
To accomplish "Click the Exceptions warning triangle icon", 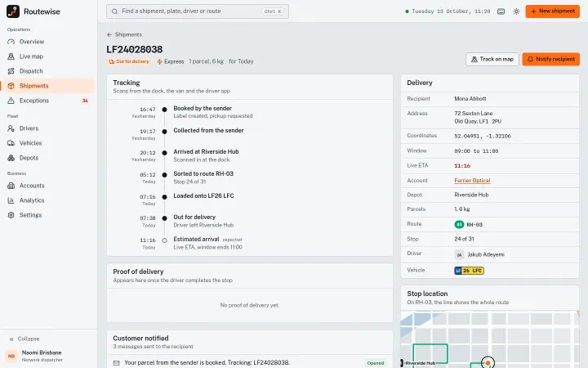I will (11, 101).
